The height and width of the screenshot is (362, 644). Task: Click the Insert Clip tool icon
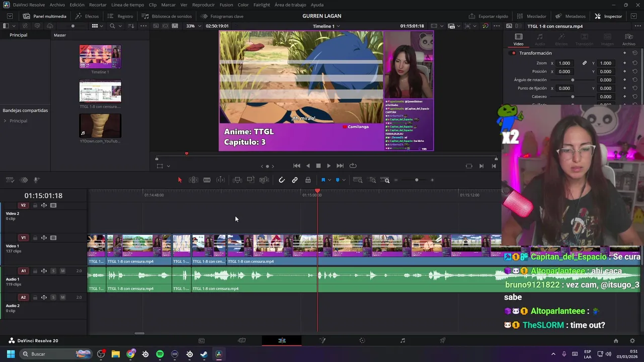[x=237, y=180]
